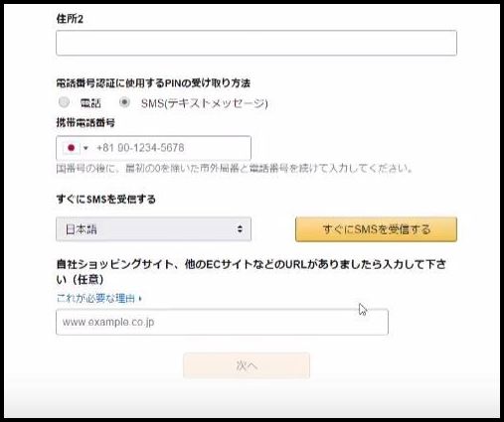Click the すぐにSMSを受信する yellow button
This screenshot has height=422, width=504.
coord(376,229)
